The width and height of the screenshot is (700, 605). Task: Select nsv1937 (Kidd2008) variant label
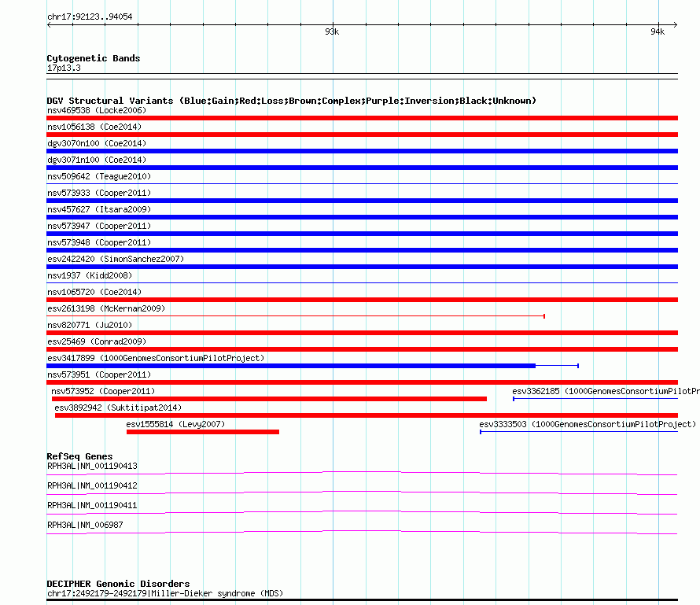(90, 275)
